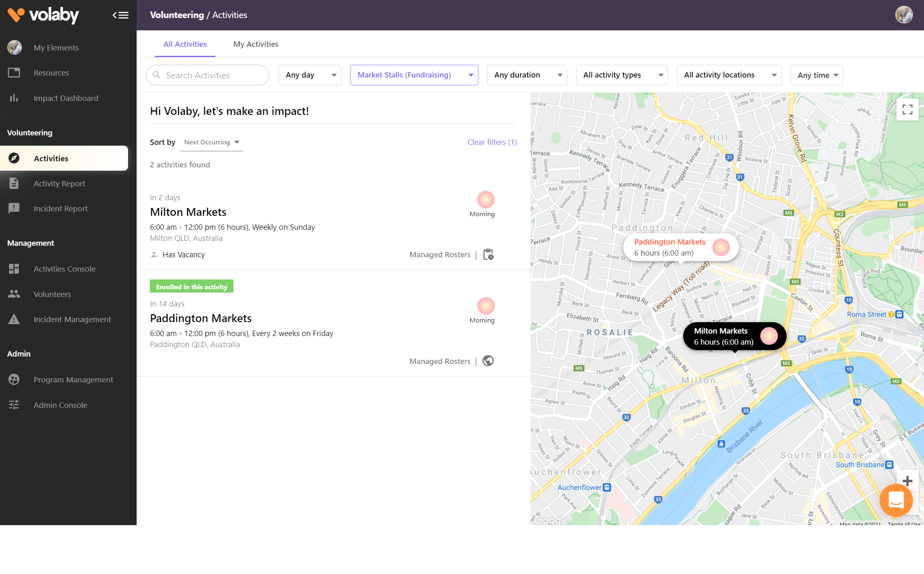Select the All Activities tab
Viewport: 924px width, 574px height.
point(185,44)
